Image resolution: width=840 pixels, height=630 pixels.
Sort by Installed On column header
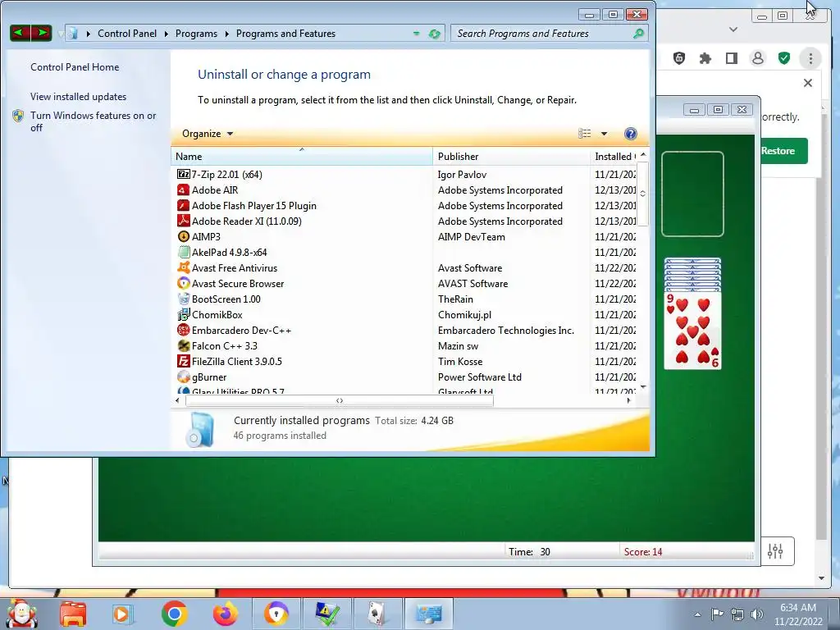click(614, 157)
